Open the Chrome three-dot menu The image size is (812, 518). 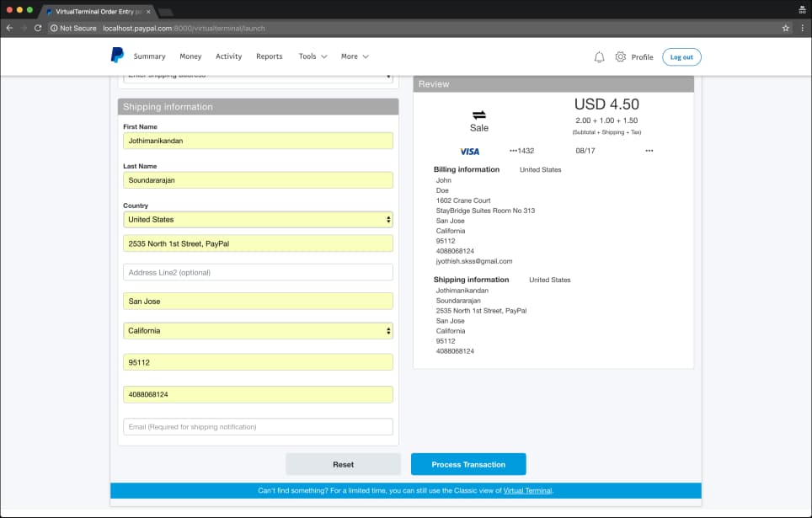(x=802, y=28)
